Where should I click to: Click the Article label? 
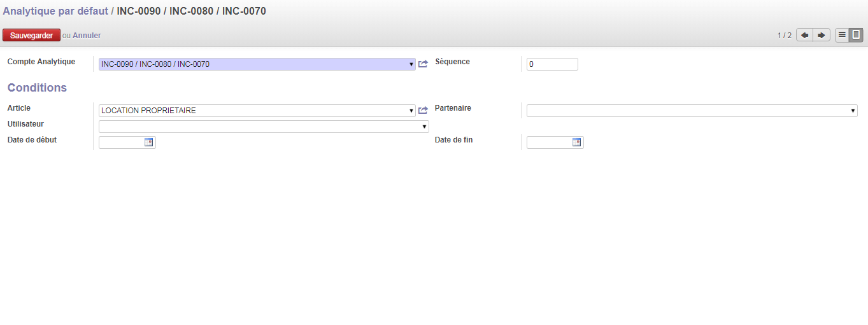pyautogui.click(x=19, y=108)
